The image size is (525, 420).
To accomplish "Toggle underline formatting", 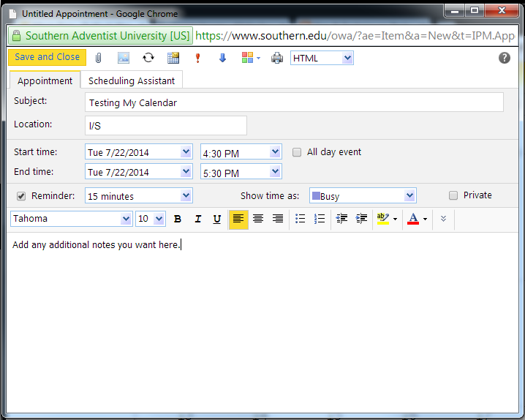I will pos(217,219).
